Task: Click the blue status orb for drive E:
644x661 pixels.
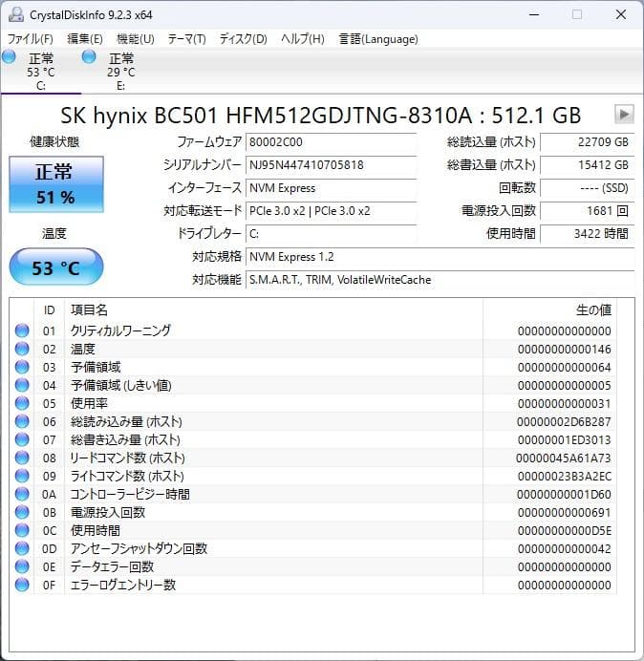Action: (x=89, y=56)
